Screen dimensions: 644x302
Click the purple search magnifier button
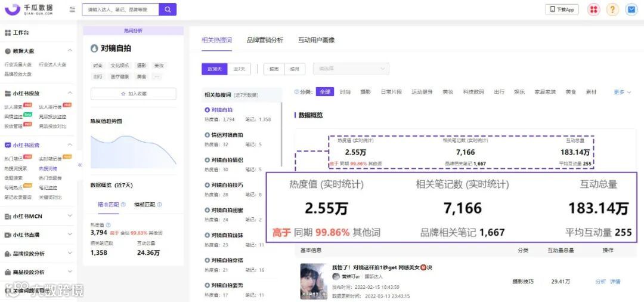click(168, 10)
